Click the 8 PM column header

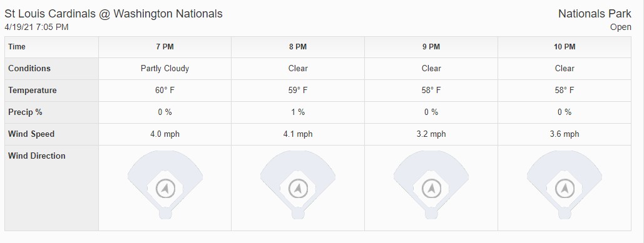coord(298,47)
